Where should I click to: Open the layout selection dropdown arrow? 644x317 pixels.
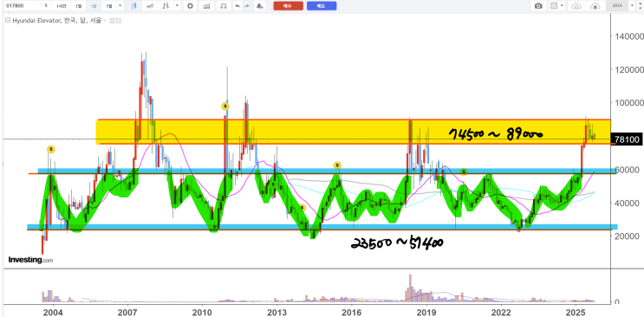pyautogui.click(x=562, y=6)
